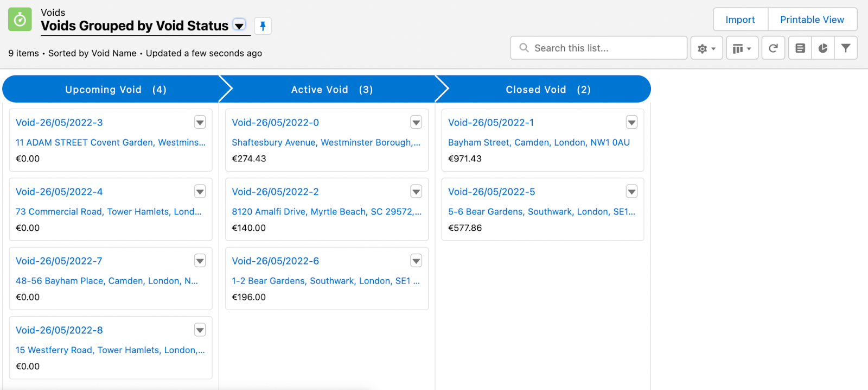Refresh the voids list
The width and height of the screenshot is (868, 390).
click(x=773, y=48)
